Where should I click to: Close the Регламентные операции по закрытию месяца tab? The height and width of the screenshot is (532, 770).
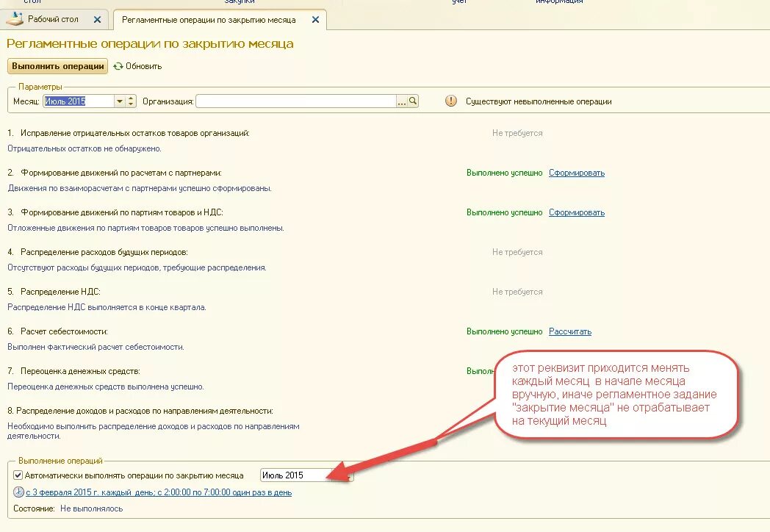[315, 20]
